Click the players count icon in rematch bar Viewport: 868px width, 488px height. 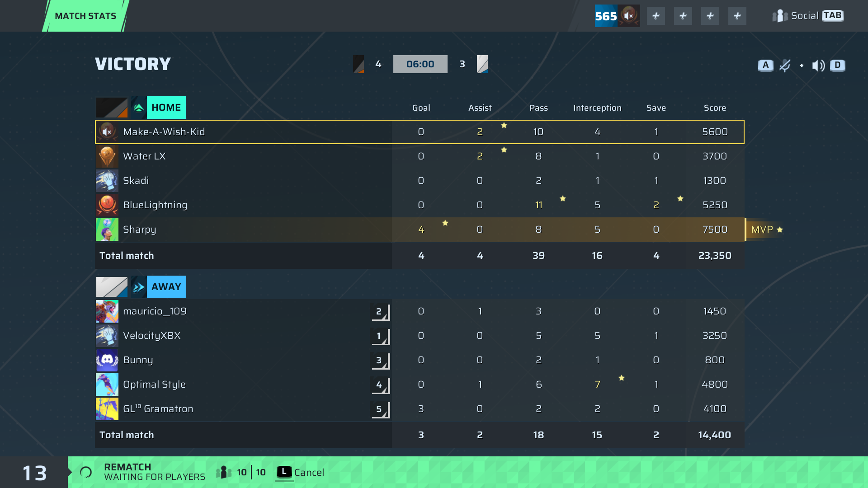click(x=224, y=473)
